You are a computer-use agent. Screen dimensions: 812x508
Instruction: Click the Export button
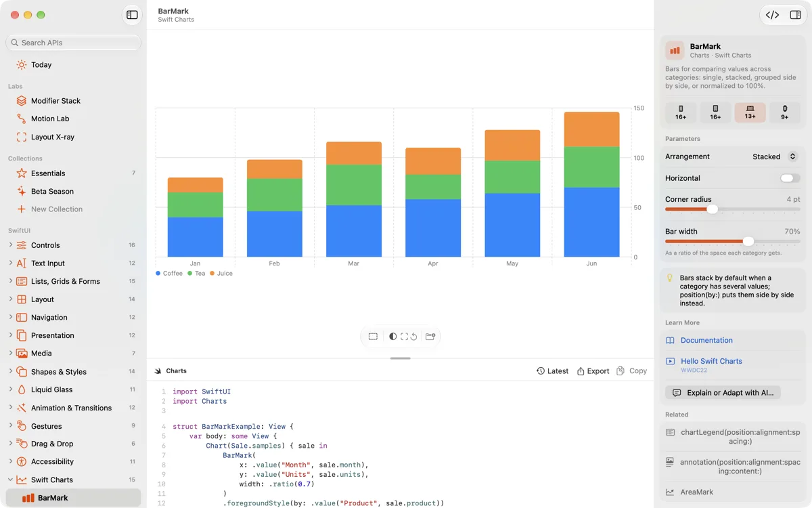click(593, 371)
